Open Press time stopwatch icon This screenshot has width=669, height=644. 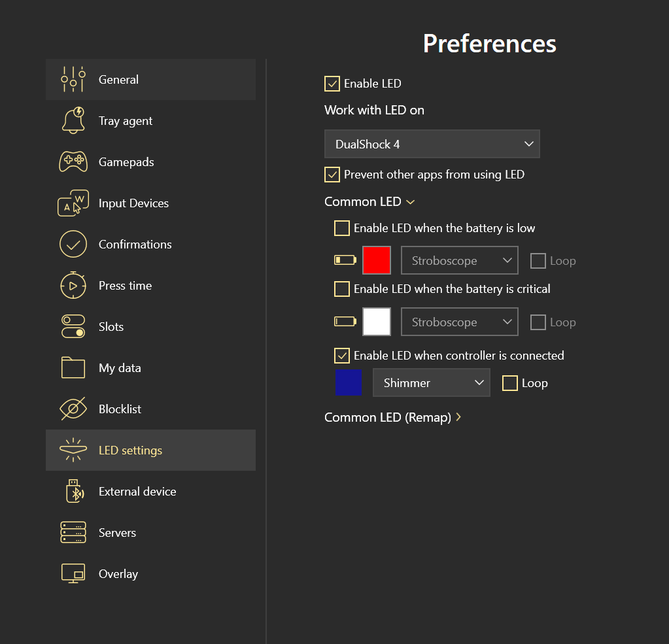point(73,286)
